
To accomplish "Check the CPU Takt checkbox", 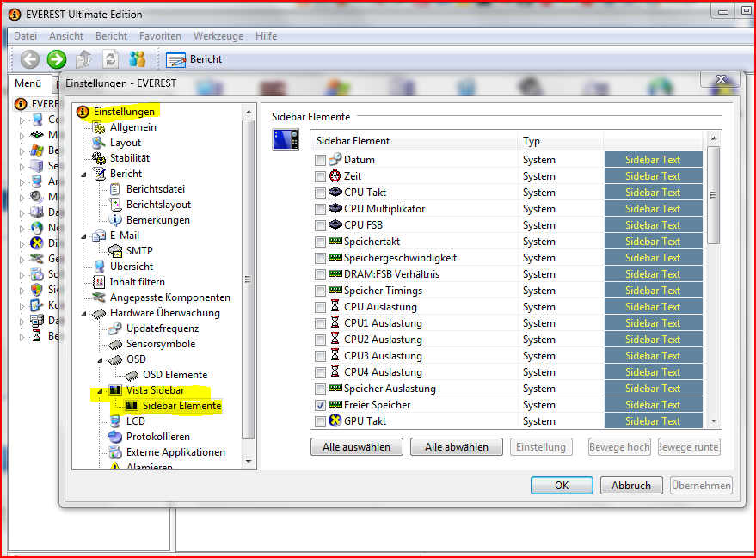I will pyautogui.click(x=320, y=193).
